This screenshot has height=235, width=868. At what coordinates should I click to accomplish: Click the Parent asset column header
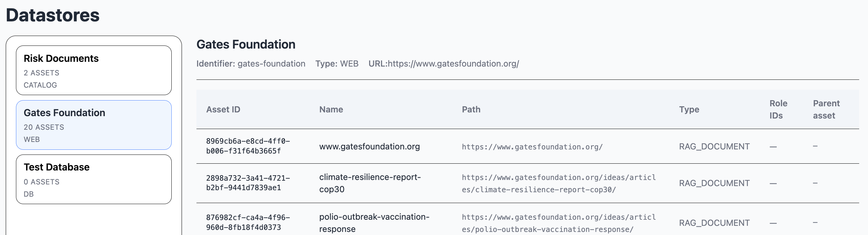[x=826, y=109]
